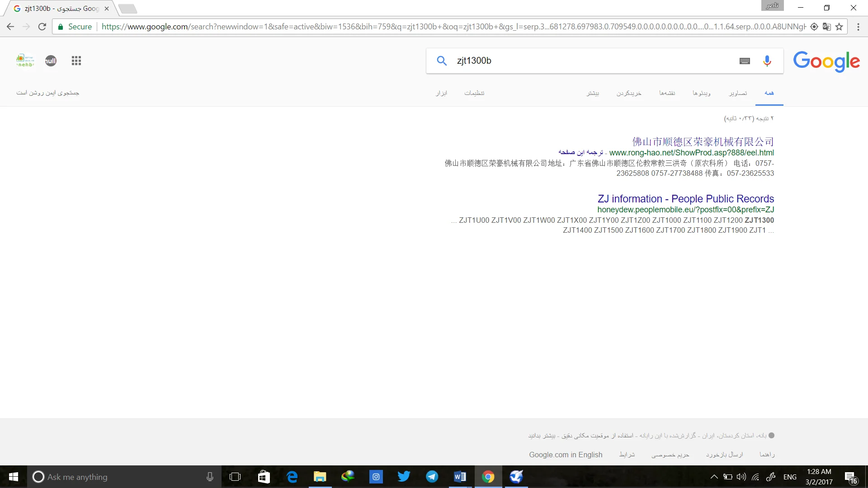Switch to the Videos (ویدئوها) tab
The width and height of the screenshot is (868, 488).
(x=701, y=93)
